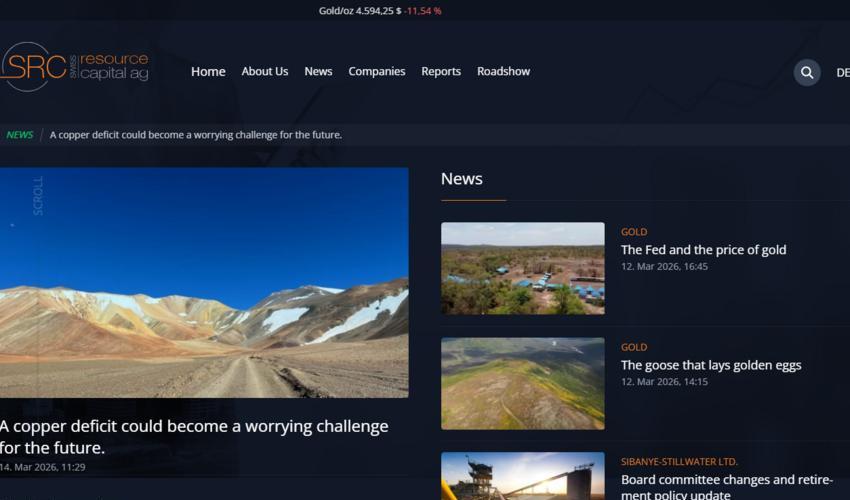Click the green NEWS ticker label
Image resolution: width=850 pixels, height=500 pixels.
coord(20,135)
